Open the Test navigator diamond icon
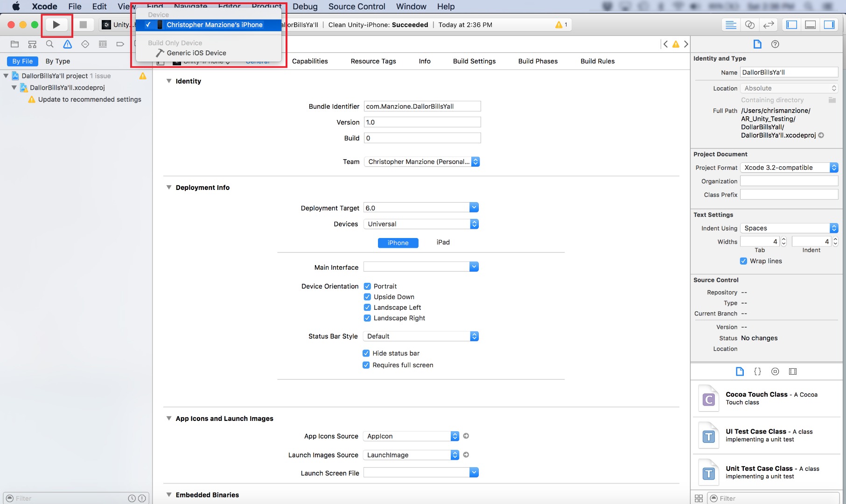Screen dimensions: 846x504 point(85,44)
